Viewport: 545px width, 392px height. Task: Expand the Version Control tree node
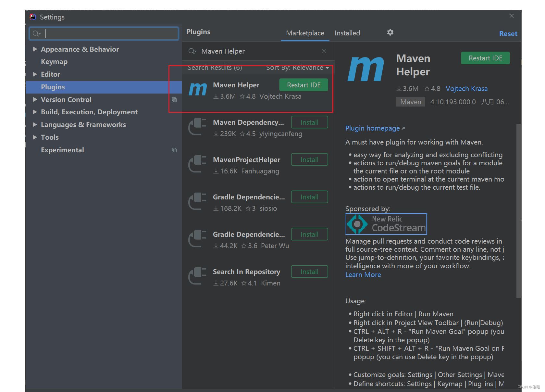(35, 99)
